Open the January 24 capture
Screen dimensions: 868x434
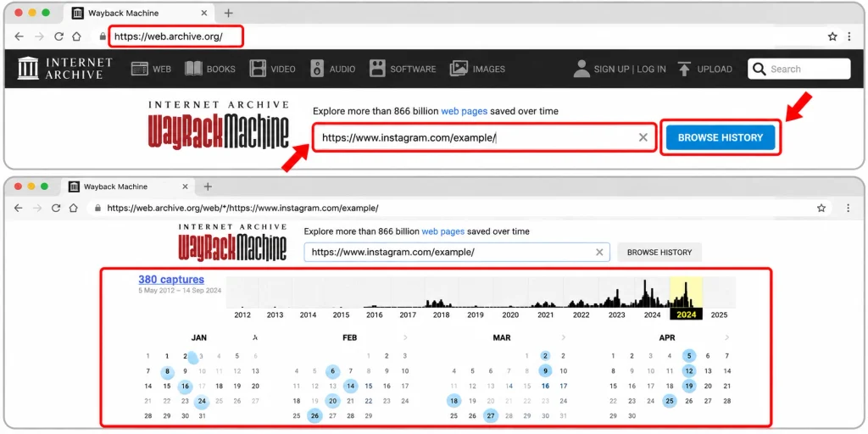point(202,401)
